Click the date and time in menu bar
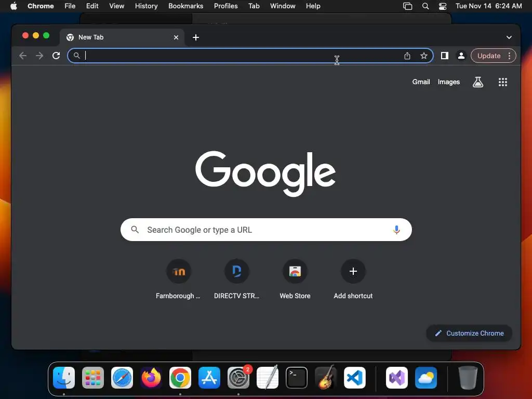 [x=488, y=6]
